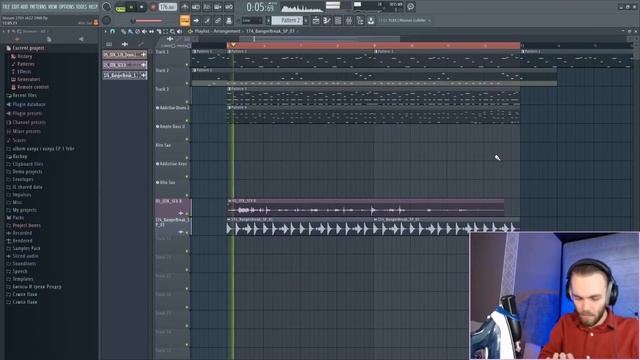Toggle the playlist snap magnet icon
640x360 pixels.
point(113,31)
